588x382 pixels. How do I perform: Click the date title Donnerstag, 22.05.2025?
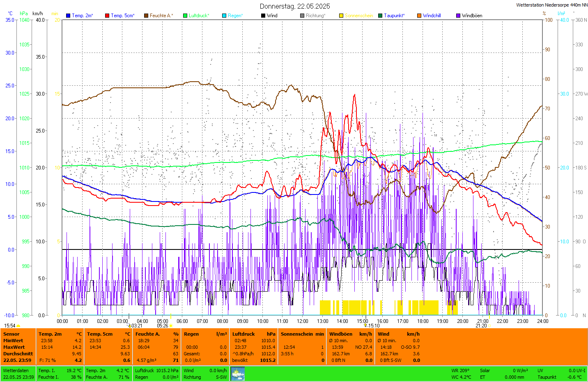pyautogui.click(x=295, y=6)
